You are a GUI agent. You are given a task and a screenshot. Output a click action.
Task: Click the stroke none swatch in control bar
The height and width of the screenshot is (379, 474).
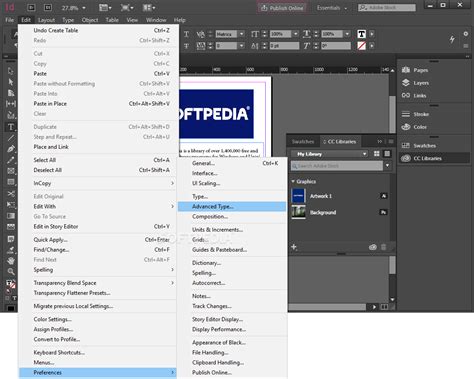[361, 45]
